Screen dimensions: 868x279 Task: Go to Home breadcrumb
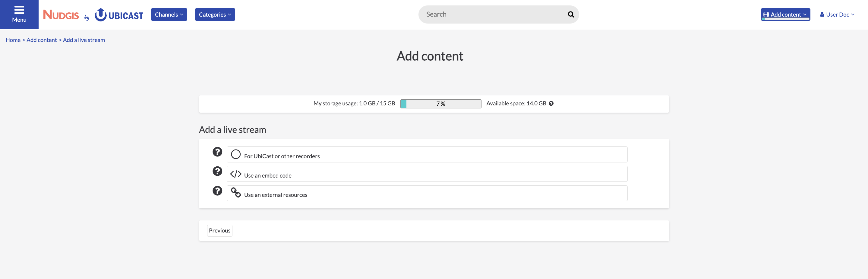[13, 40]
